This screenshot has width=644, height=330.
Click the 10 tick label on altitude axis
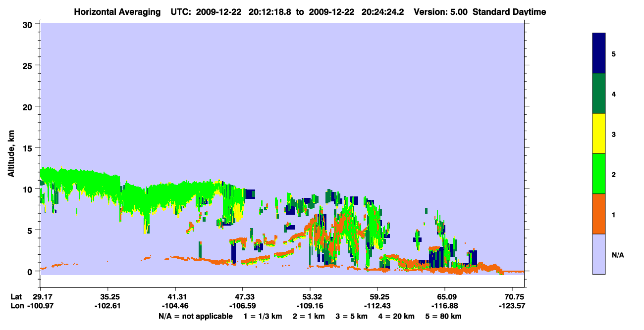click(29, 189)
